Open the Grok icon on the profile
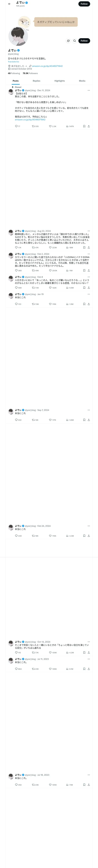This screenshot has height=868, width=98. [x=68, y=41]
